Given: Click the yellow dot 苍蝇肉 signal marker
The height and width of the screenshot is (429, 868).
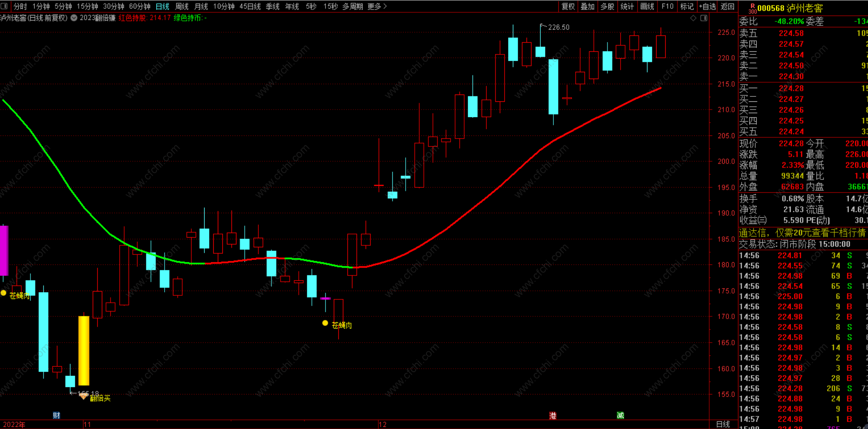Looking at the screenshot, I should pos(325,323).
